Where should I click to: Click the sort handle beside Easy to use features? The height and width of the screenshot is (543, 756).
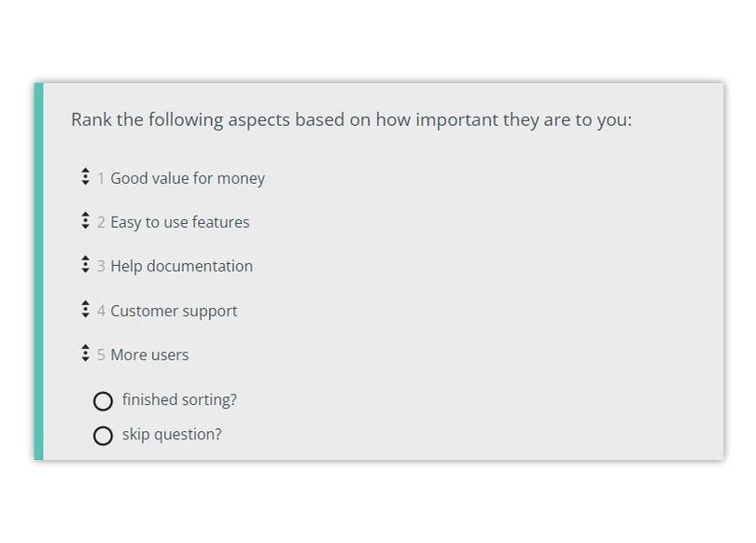(86, 222)
